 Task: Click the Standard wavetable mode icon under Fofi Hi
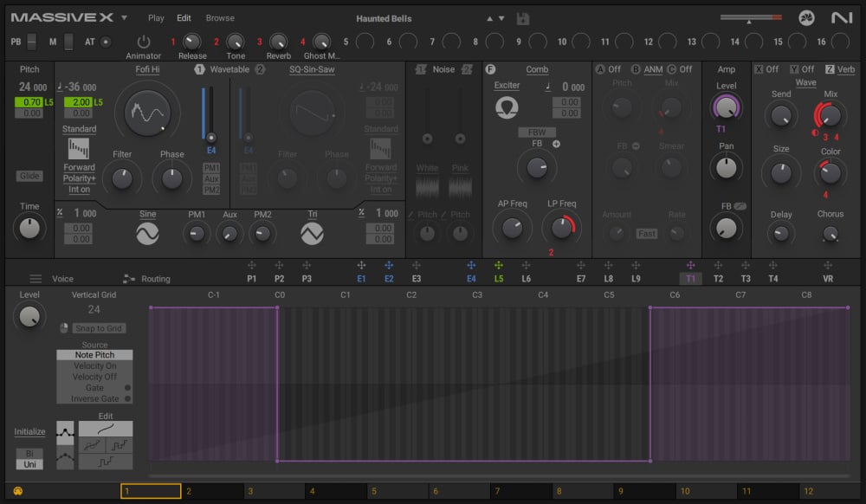[79, 148]
